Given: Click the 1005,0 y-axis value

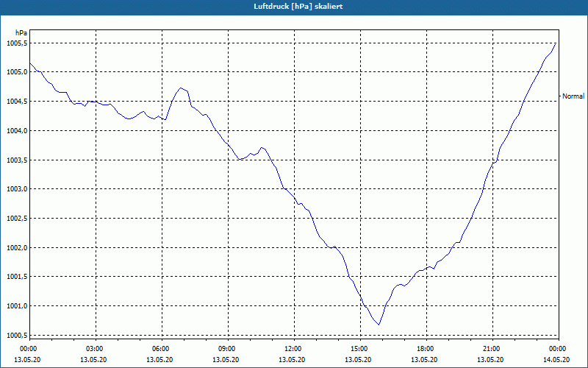Looking at the screenshot, I should tap(16, 72).
